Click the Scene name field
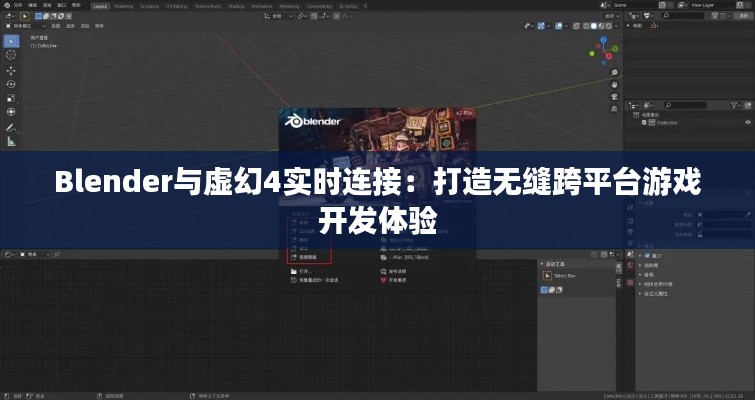The image size is (755, 400). click(635, 5)
